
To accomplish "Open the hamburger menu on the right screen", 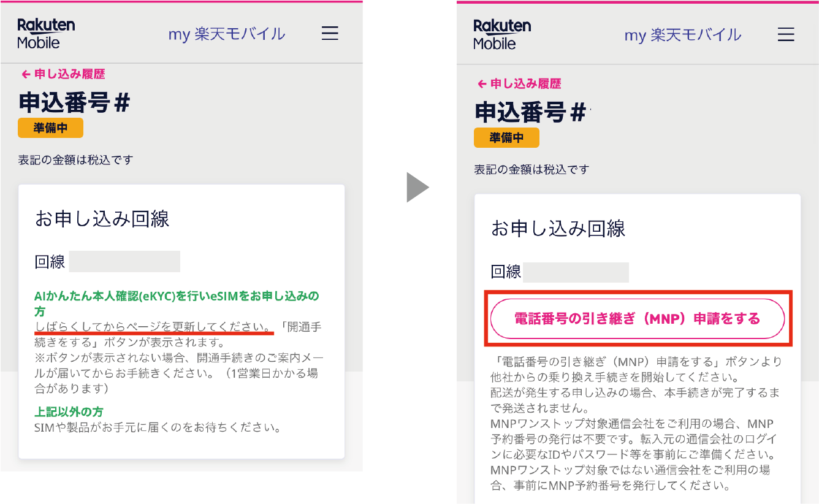I will tap(786, 35).
